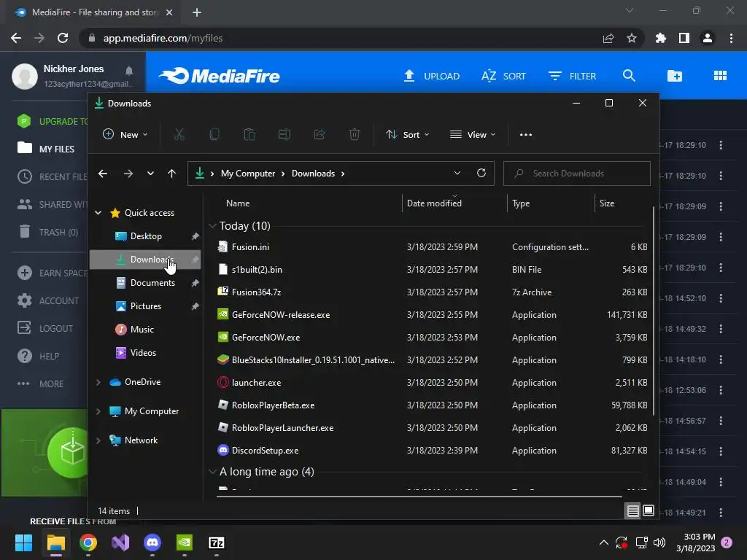Click UPGRADE in MediaFire sidebar
747x560 pixels.
click(x=53, y=121)
